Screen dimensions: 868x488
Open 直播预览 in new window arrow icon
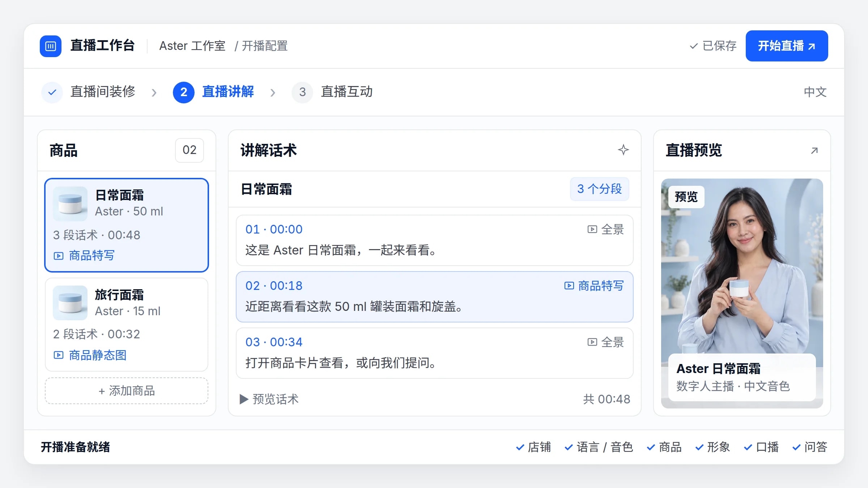[x=814, y=150]
